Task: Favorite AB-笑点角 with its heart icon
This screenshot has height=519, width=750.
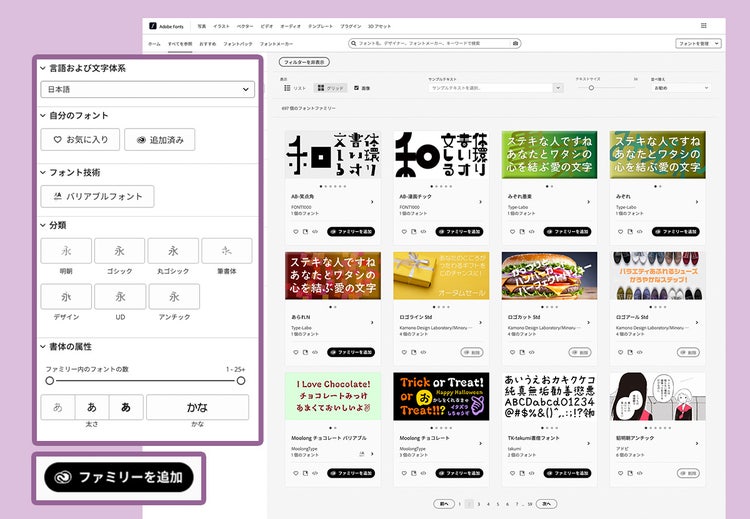Action: (296, 232)
